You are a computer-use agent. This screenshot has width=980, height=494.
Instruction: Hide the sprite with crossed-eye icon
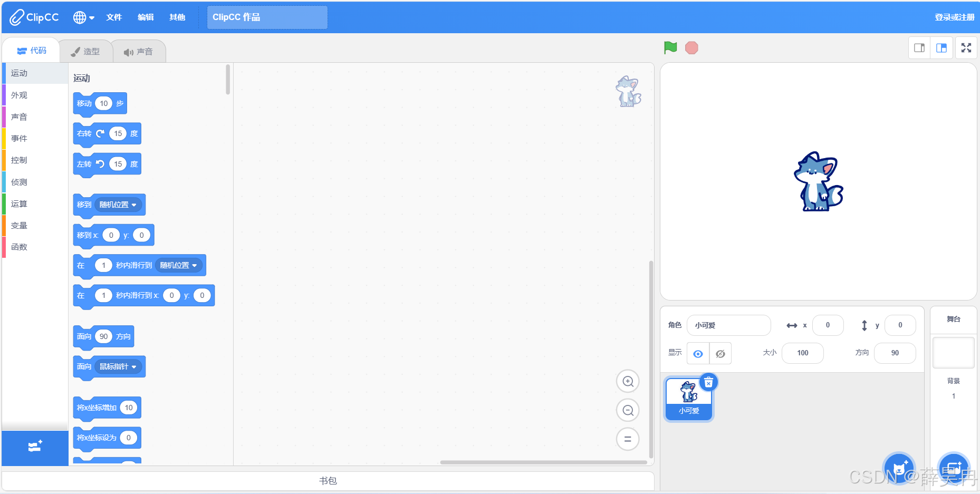720,353
